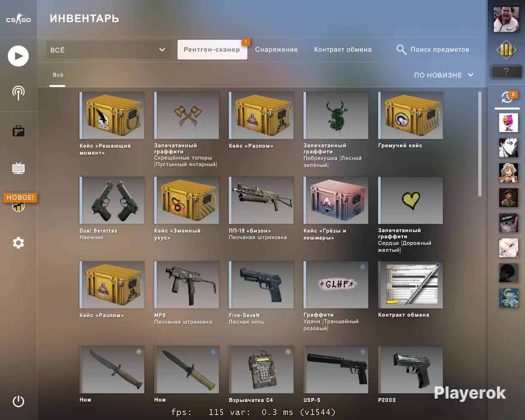Select Кейс «Змеиный укус» item

187,200
